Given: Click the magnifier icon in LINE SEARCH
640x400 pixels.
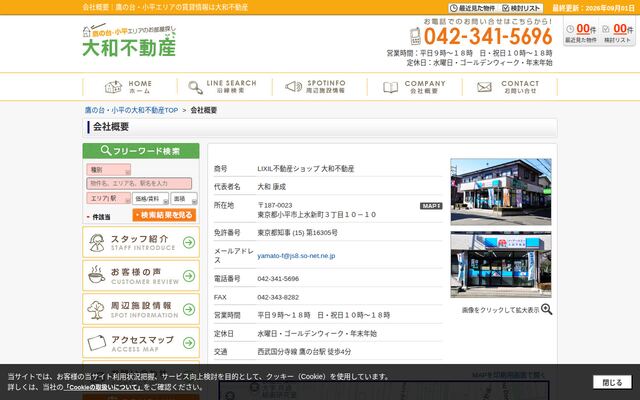Looking at the screenshot, I should click(196, 87).
